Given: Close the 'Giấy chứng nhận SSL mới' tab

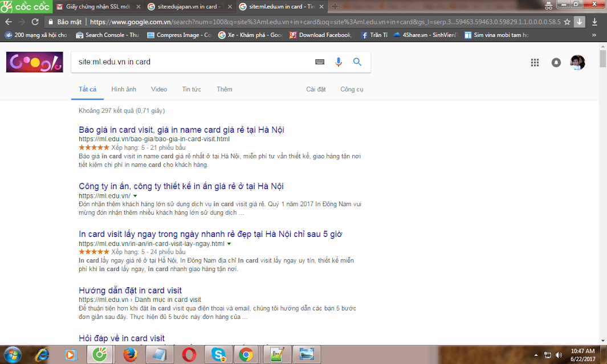Looking at the screenshot, I should (x=138, y=7).
